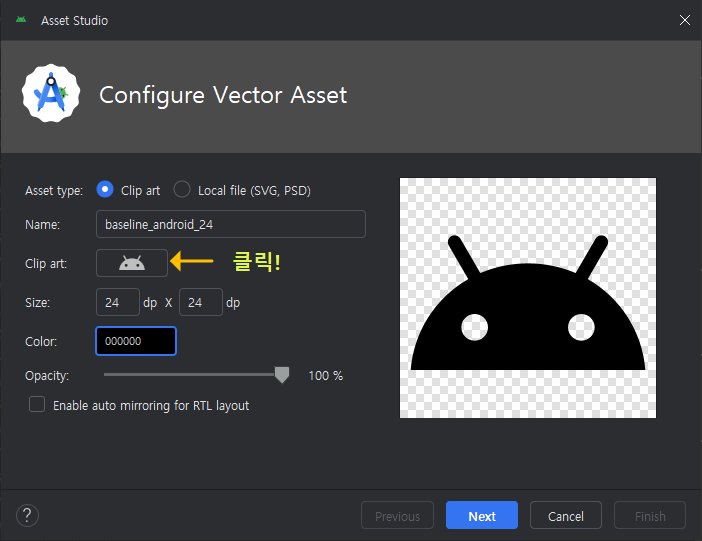The image size is (702, 541).
Task: Click the Asset type label
Action: click(x=54, y=191)
